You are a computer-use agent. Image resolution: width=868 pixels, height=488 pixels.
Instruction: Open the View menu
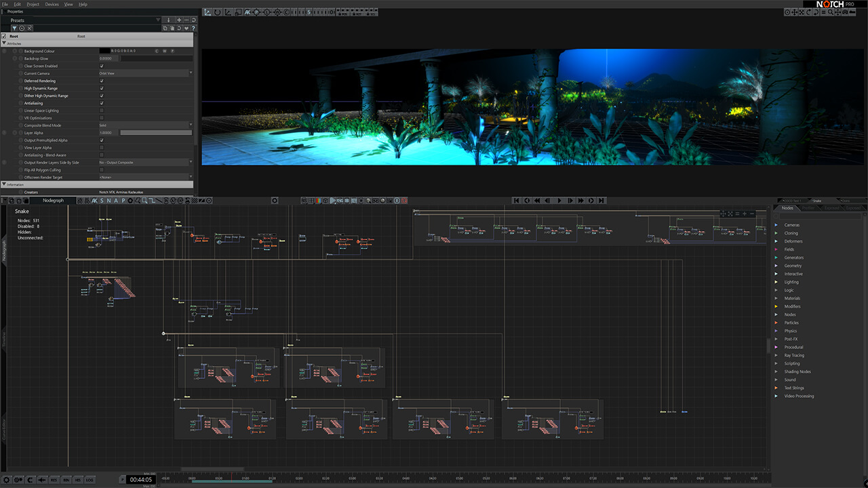(68, 4)
